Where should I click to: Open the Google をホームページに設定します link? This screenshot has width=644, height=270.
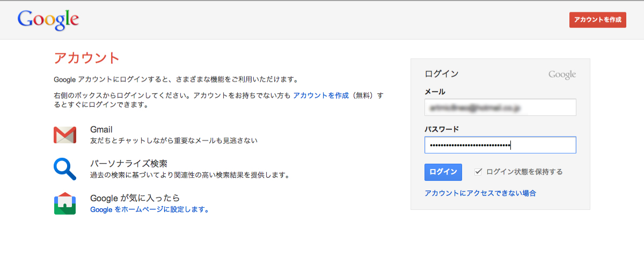pyautogui.click(x=150, y=210)
